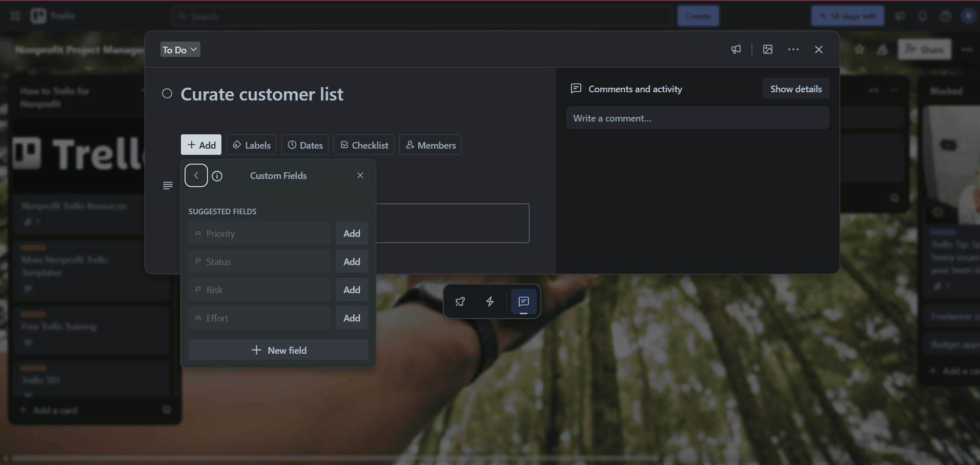Click the Comments and activity speech icon

[x=576, y=89]
